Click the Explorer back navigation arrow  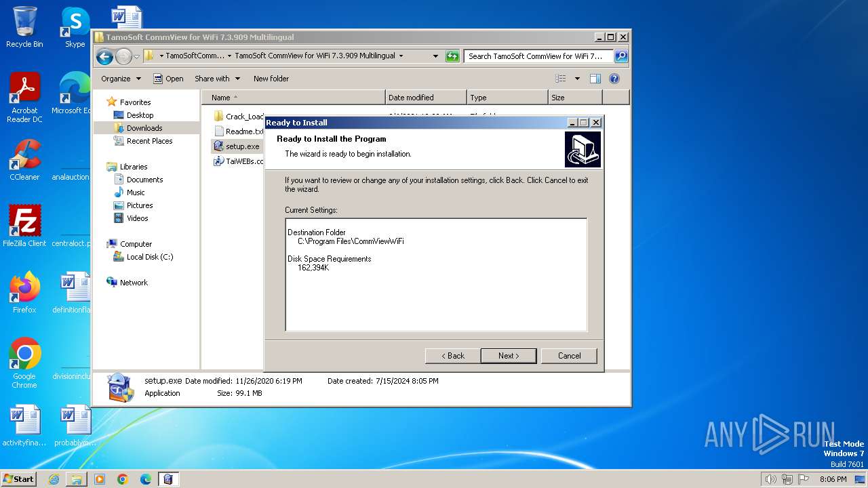[x=104, y=56]
